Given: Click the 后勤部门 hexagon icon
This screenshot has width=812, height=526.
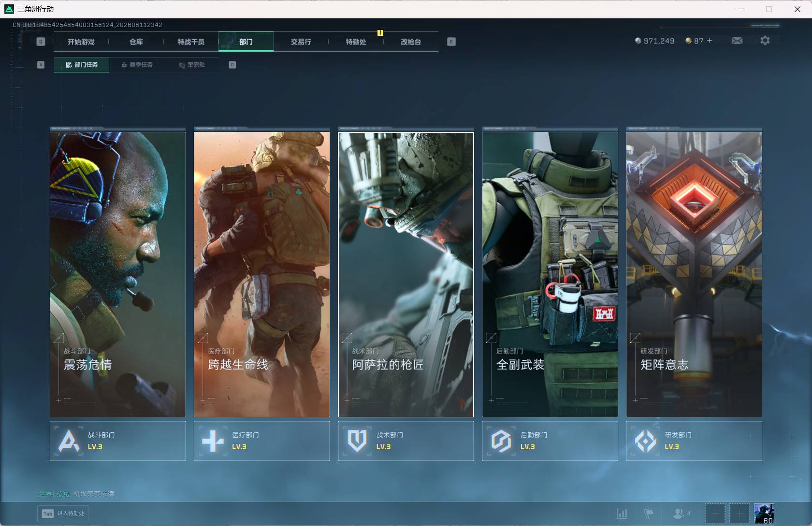Looking at the screenshot, I should coord(501,441).
